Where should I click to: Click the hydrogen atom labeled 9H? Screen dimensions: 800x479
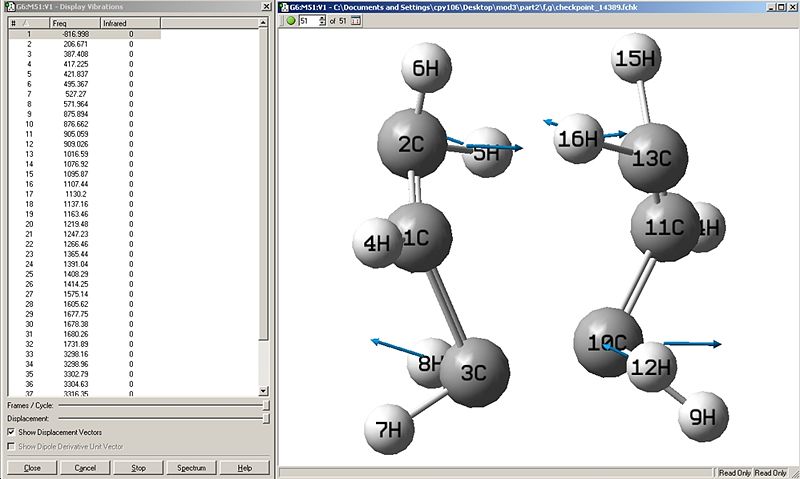click(703, 417)
